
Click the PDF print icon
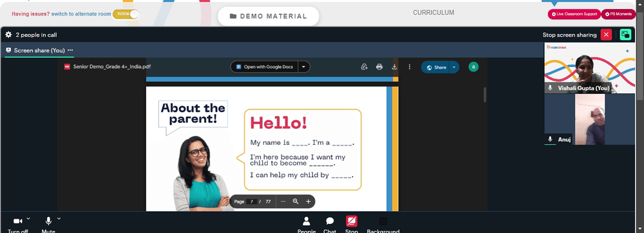pyautogui.click(x=379, y=67)
